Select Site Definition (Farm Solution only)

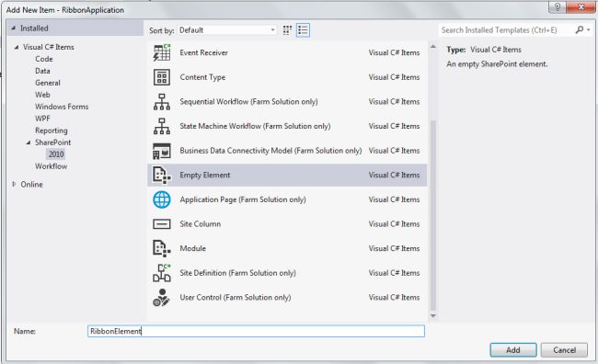click(237, 273)
